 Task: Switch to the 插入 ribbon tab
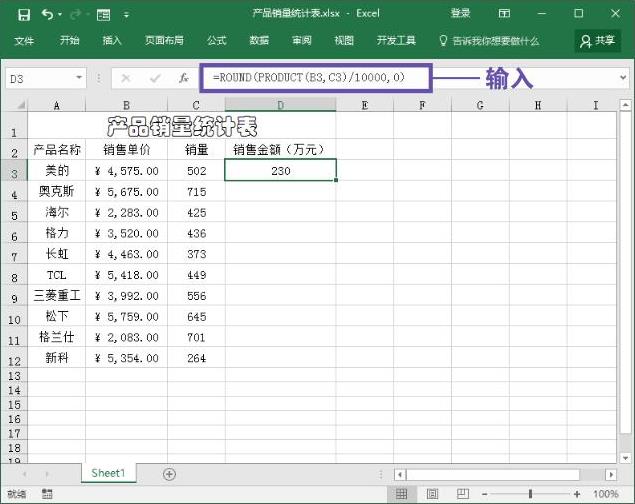point(112,40)
